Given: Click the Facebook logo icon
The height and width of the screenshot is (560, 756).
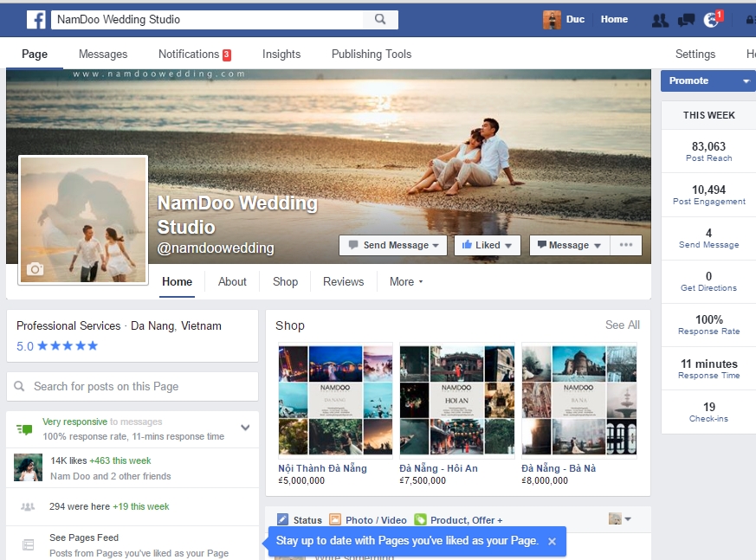Looking at the screenshot, I should [36, 20].
